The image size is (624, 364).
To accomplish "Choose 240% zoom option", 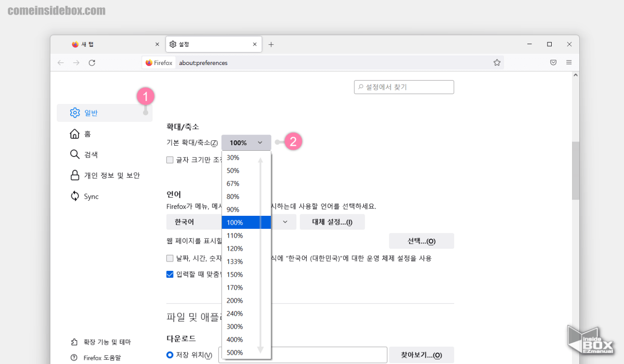I will coord(246,314).
